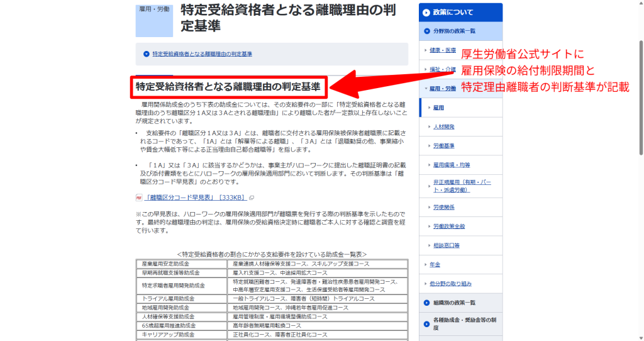Image resolution: width=644 pixels, height=341 pixels.
Task: Open 非正規雇用(有期・パート・派遣労働) link
Action: [462, 186]
